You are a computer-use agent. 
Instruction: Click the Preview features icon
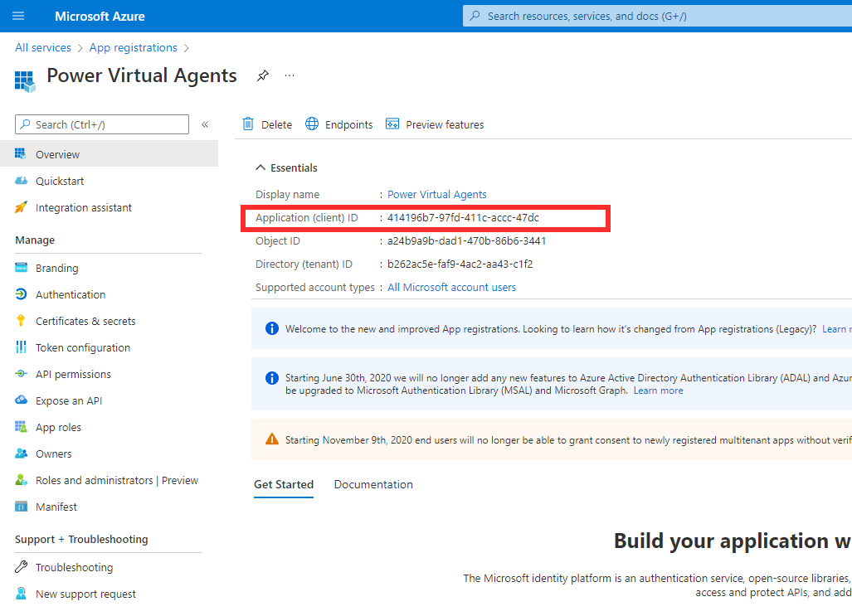(x=392, y=124)
